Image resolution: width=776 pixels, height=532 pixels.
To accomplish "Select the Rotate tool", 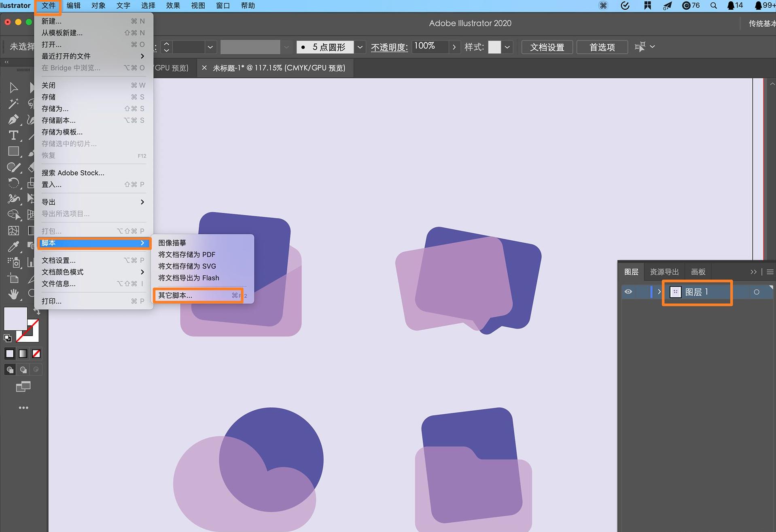I will point(13,183).
